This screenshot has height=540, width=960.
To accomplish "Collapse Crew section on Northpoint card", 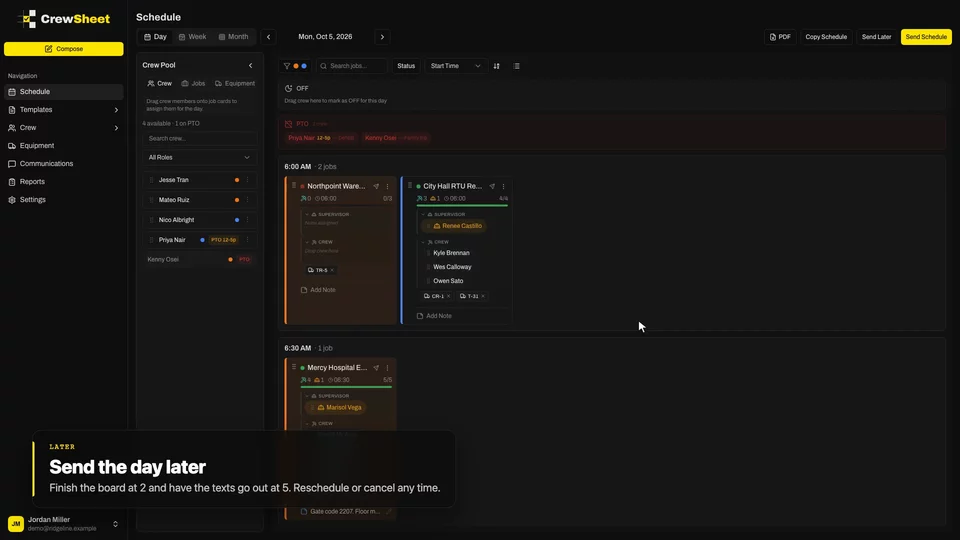I will point(307,242).
